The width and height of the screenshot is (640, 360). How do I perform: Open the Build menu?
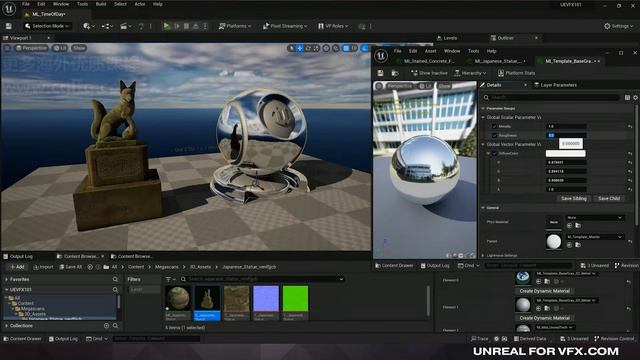point(101,4)
